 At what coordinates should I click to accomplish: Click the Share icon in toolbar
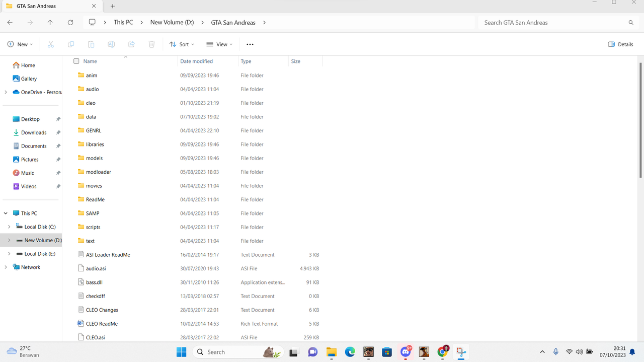131,44
